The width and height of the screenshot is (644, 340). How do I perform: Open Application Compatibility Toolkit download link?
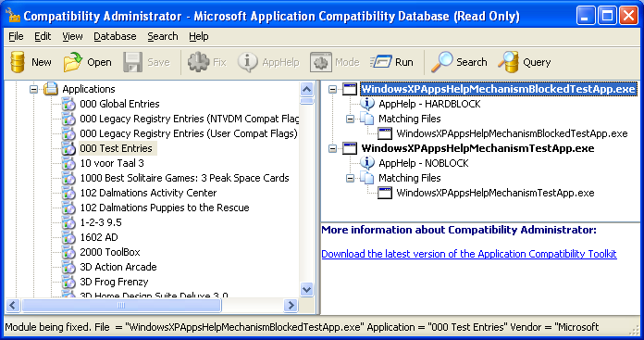click(x=469, y=254)
